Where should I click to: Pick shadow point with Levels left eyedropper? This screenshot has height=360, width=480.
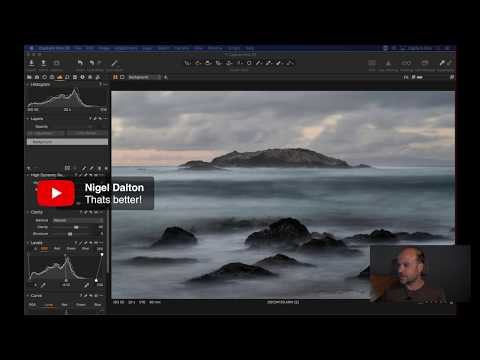click(43, 285)
